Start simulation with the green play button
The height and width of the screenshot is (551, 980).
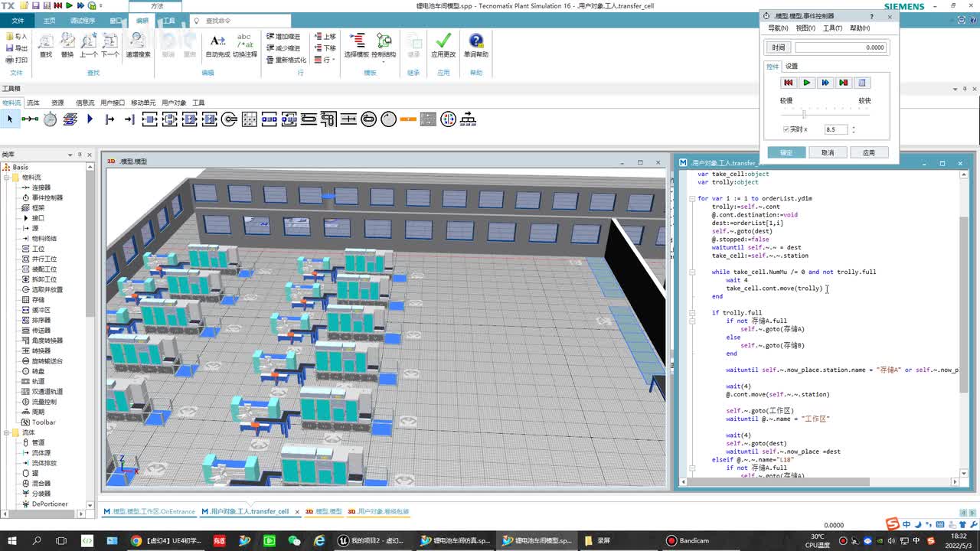point(807,83)
